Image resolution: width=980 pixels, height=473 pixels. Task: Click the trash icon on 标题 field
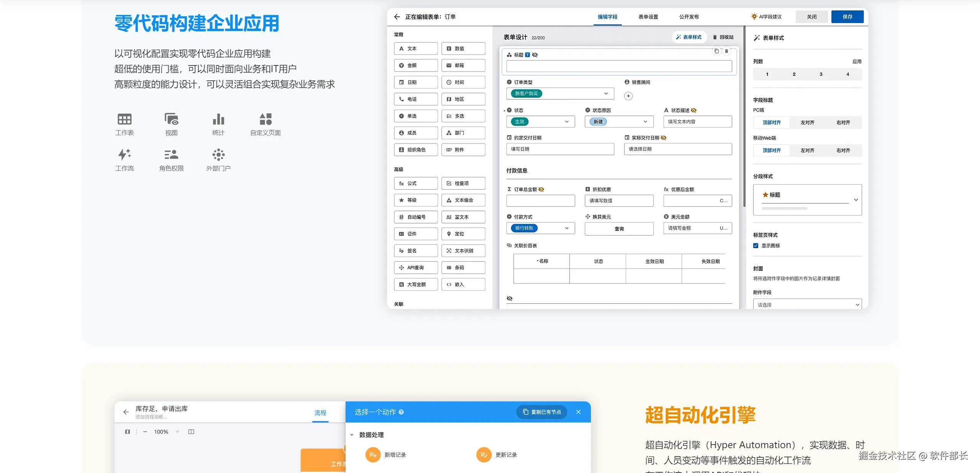(726, 51)
